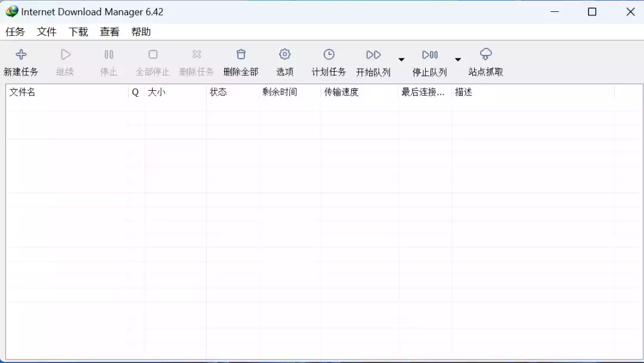Screen dimensions: 644x363
Task: Open the 任务 menu
Action: pyautogui.click(x=16, y=32)
